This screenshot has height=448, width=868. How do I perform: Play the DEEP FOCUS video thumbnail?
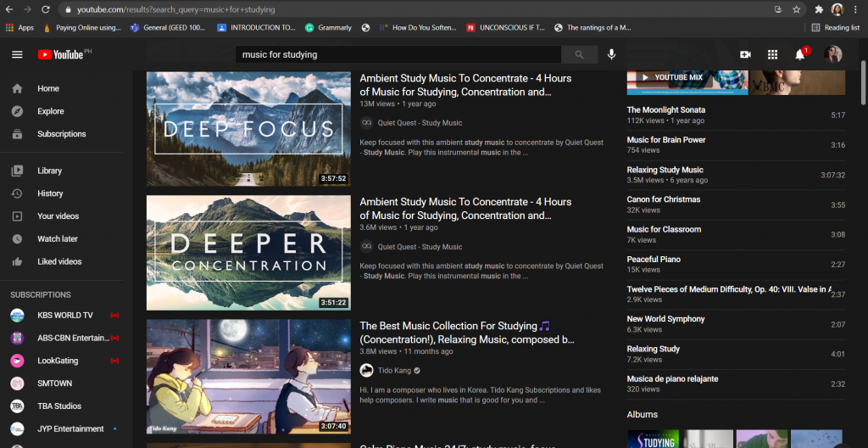pos(248,129)
